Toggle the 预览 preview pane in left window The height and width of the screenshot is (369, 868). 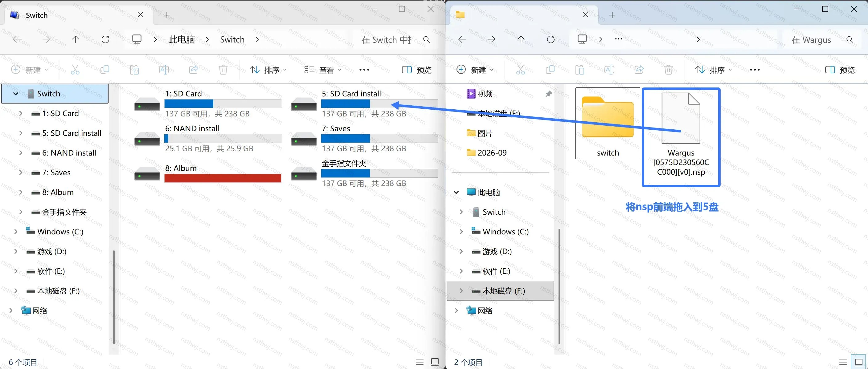(x=416, y=70)
